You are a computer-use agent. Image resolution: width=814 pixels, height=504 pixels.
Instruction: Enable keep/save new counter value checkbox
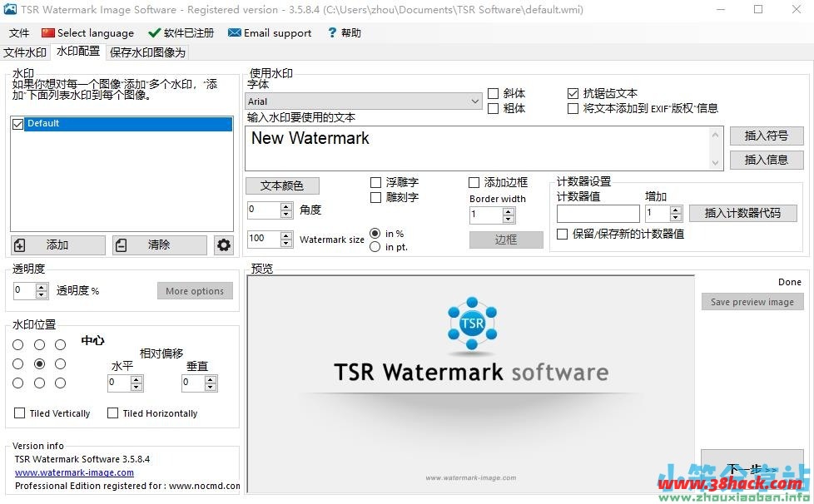click(x=562, y=234)
